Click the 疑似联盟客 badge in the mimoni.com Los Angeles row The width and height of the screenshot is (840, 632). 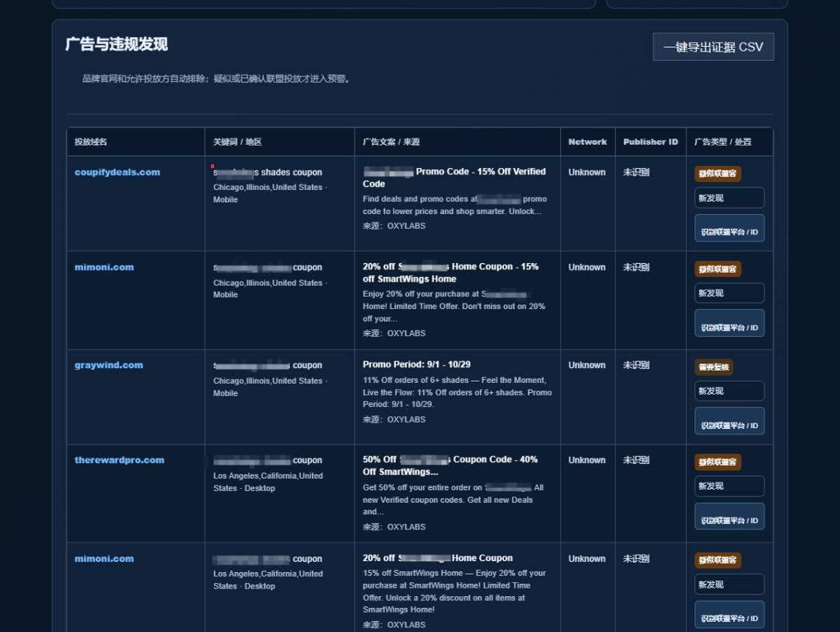718,560
